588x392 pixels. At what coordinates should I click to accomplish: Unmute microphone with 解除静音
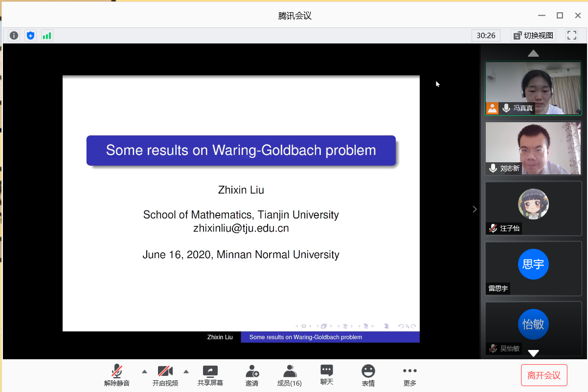[117, 375]
